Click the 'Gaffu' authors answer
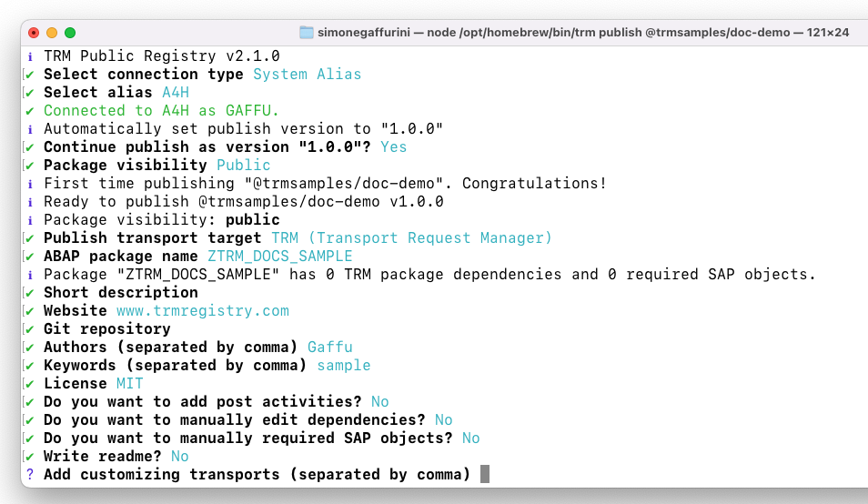The width and height of the screenshot is (868, 504). click(x=330, y=348)
